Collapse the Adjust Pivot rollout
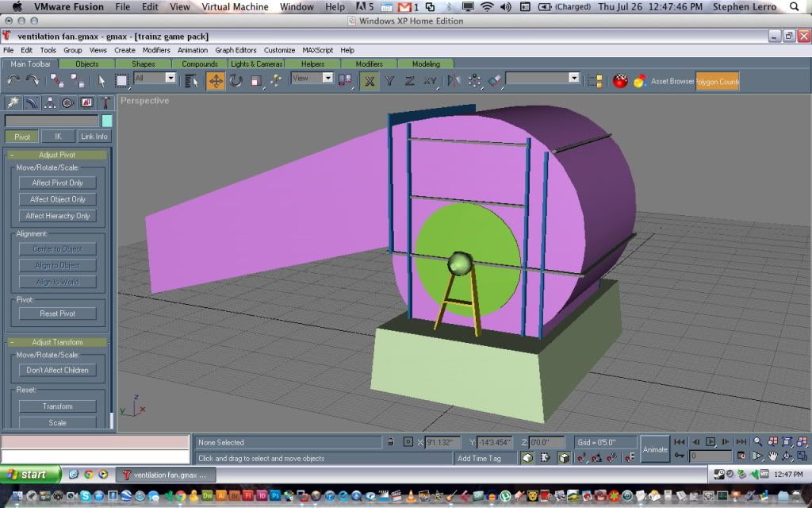 [x=57, y=155]
